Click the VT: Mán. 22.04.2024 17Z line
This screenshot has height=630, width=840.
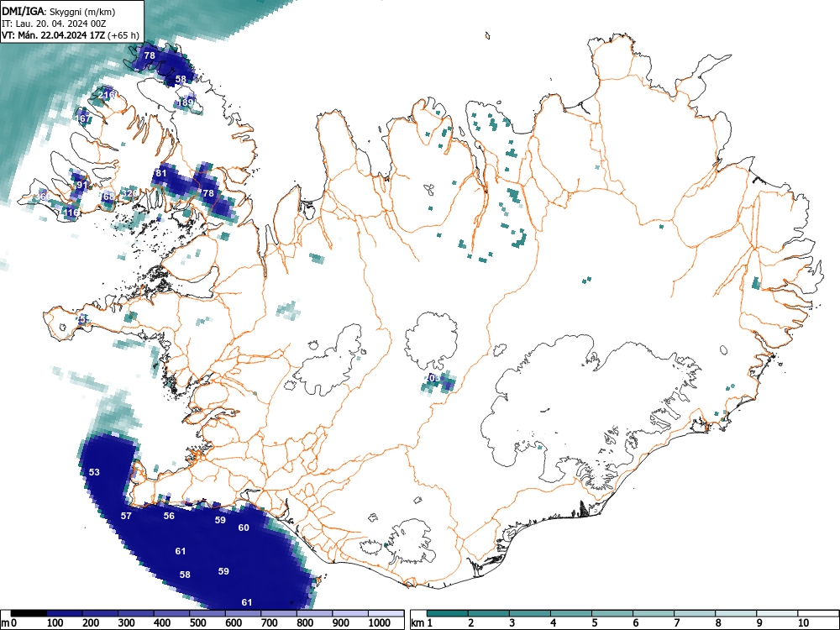[x=71, y=35]
